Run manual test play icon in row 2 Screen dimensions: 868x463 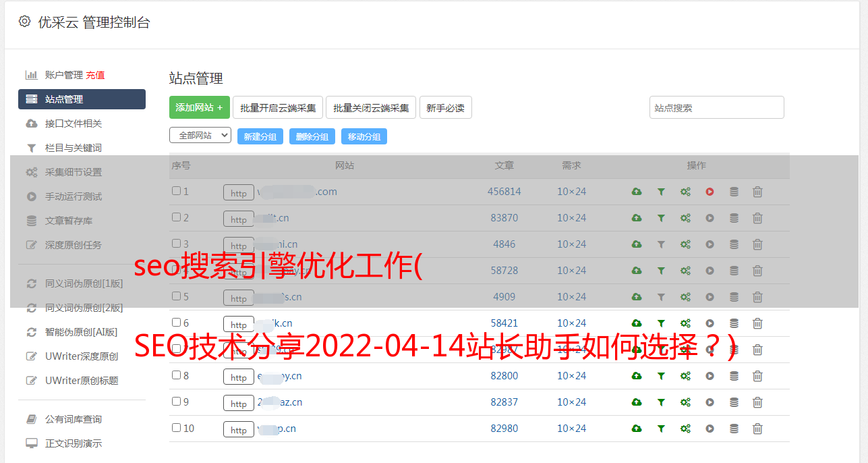[x=710, y=218]
